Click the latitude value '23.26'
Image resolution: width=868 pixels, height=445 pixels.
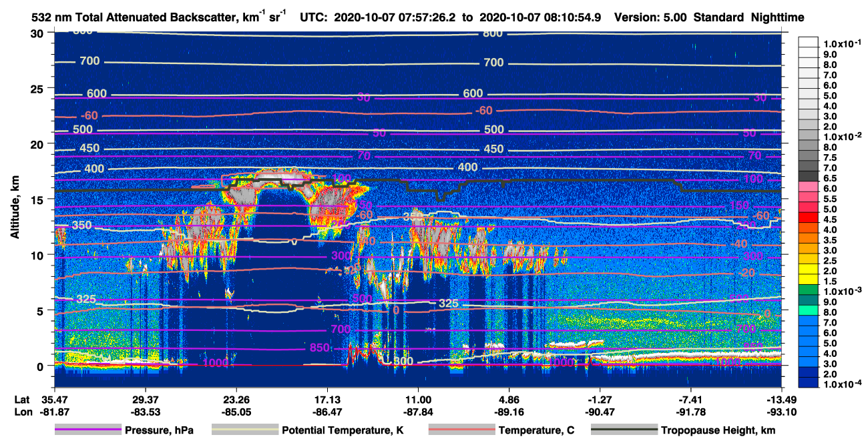pyautogui.click(x=236, y=399)
